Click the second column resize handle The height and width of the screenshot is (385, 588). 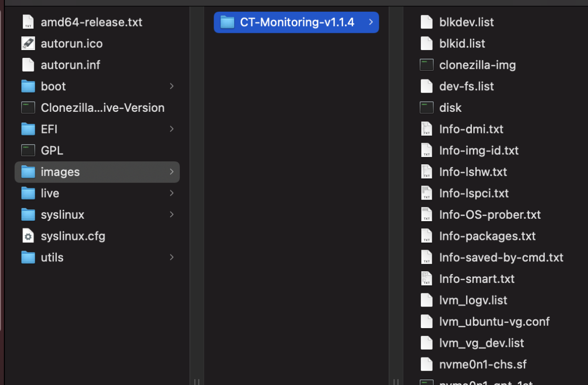tap(396, 381)
